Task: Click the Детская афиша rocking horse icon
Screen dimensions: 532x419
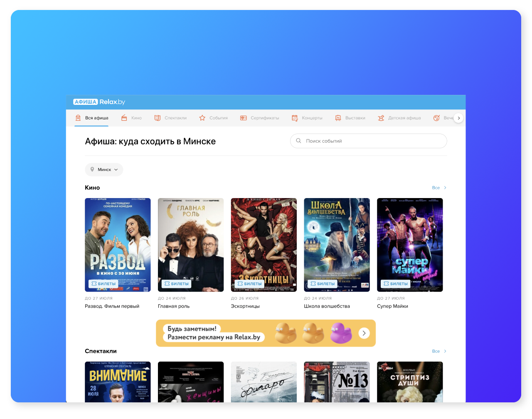Action: [x=381, y=118]
